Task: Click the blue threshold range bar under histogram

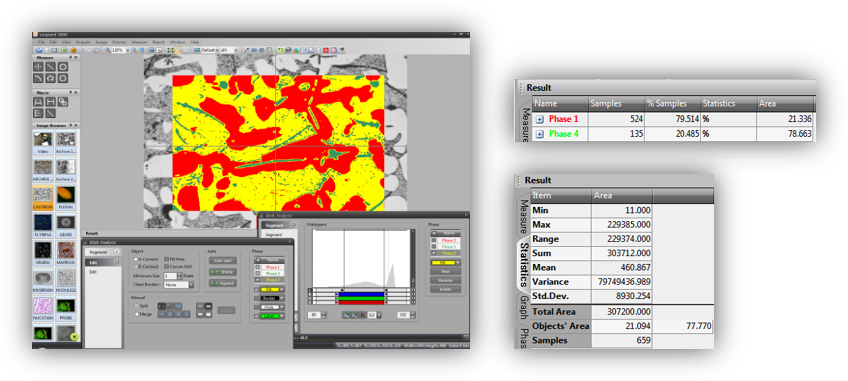Action: point(361,294)
